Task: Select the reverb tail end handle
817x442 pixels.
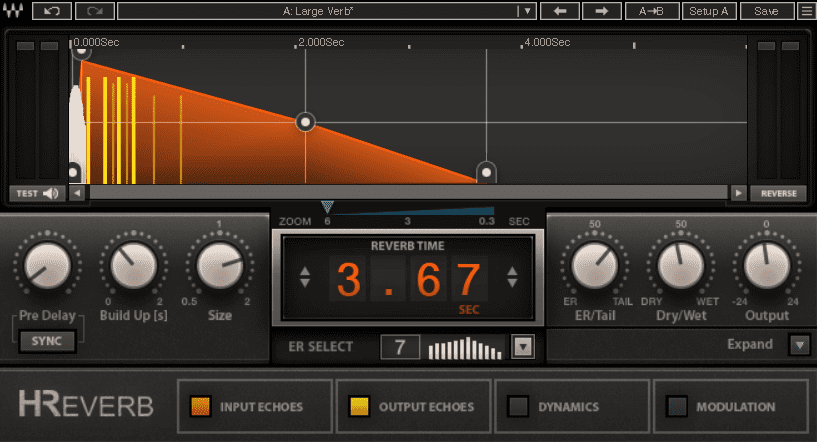Action: (486, 172)
